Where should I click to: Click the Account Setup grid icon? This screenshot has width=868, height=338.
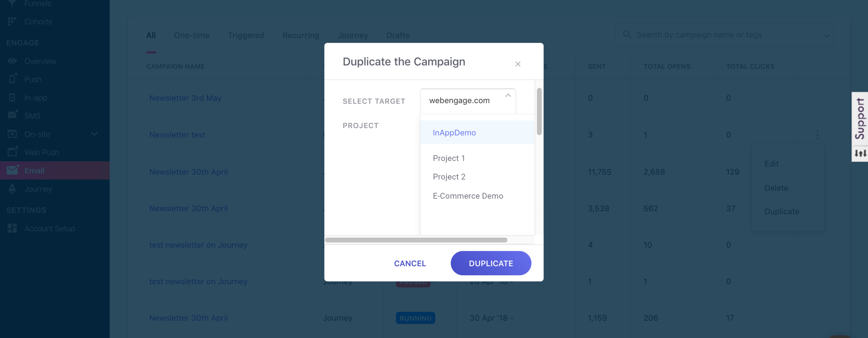pyautogui.click(x=13, y=228)
